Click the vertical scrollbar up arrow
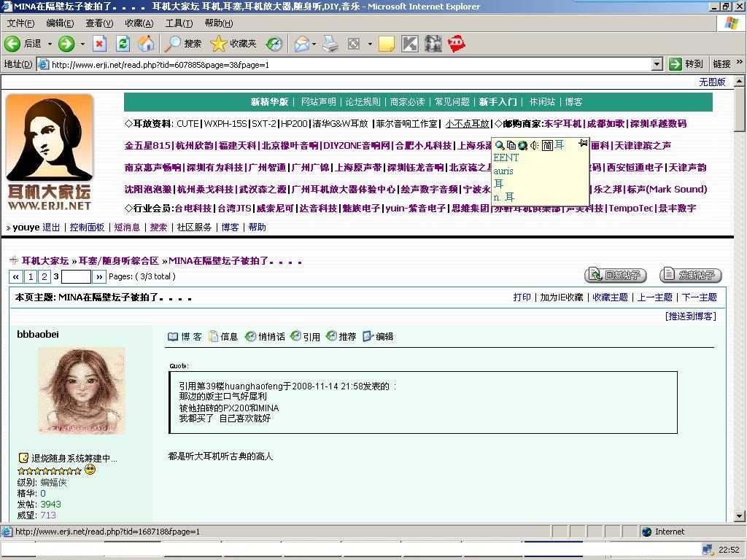This screenshot has width=747, height=560. pyautogui.click(x=740, y=81)
